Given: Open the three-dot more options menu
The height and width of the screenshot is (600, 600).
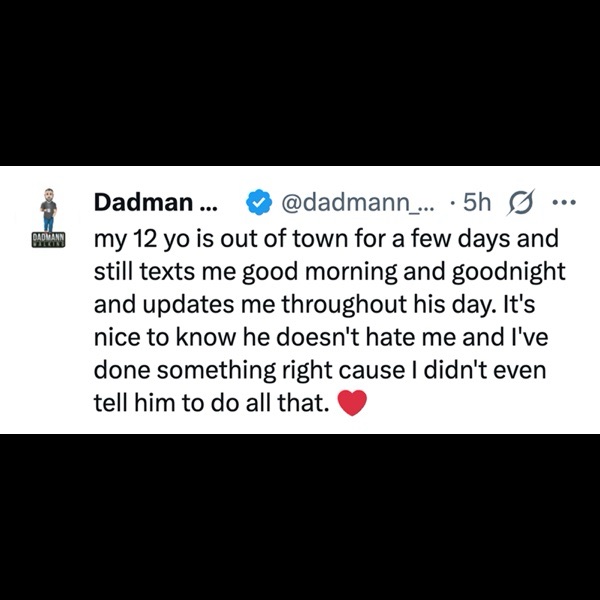Looking at the screenshot, I should tap(564, 202).
